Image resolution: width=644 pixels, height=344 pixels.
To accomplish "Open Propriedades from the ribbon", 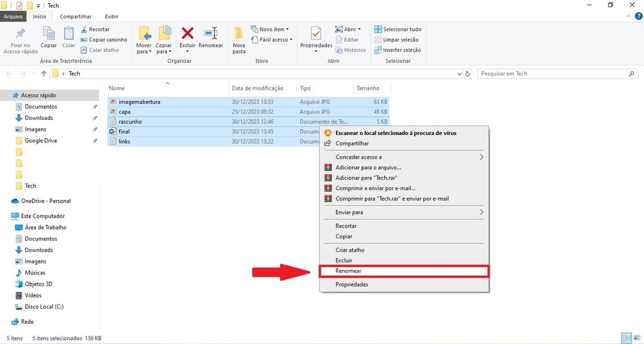I will click(316, 33).
